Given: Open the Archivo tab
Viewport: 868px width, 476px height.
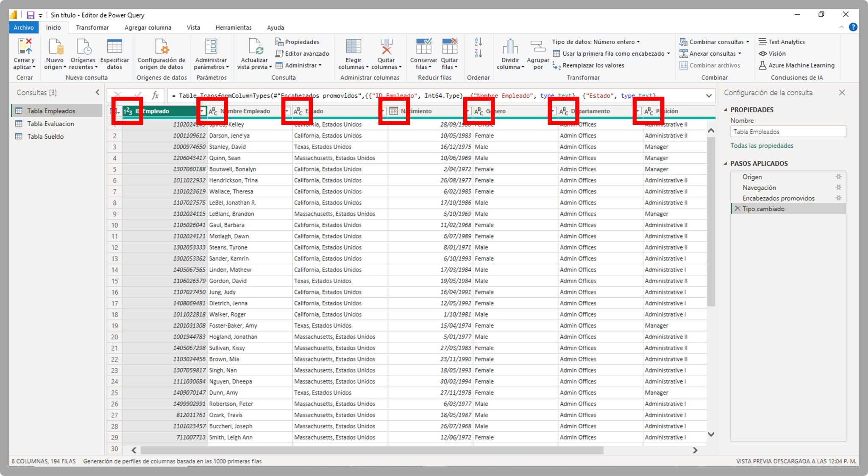Looking at the screenshot, I should click(x=24, y=28).
